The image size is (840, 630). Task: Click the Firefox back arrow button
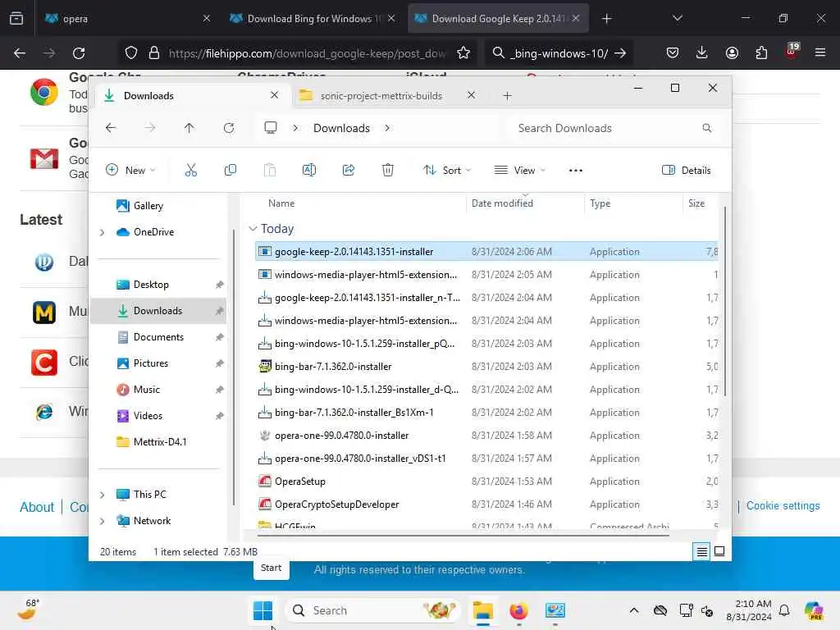[20, 53]
